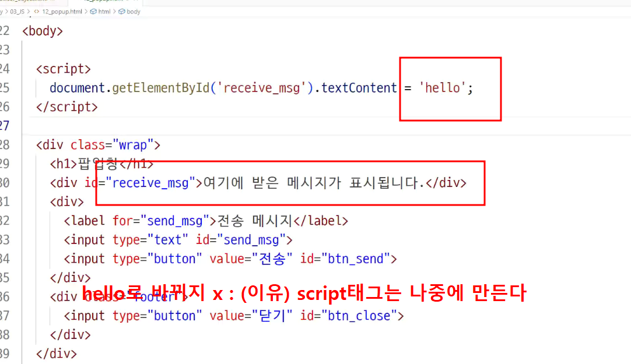Click the value="닫기" attribute

coord(251,316)
